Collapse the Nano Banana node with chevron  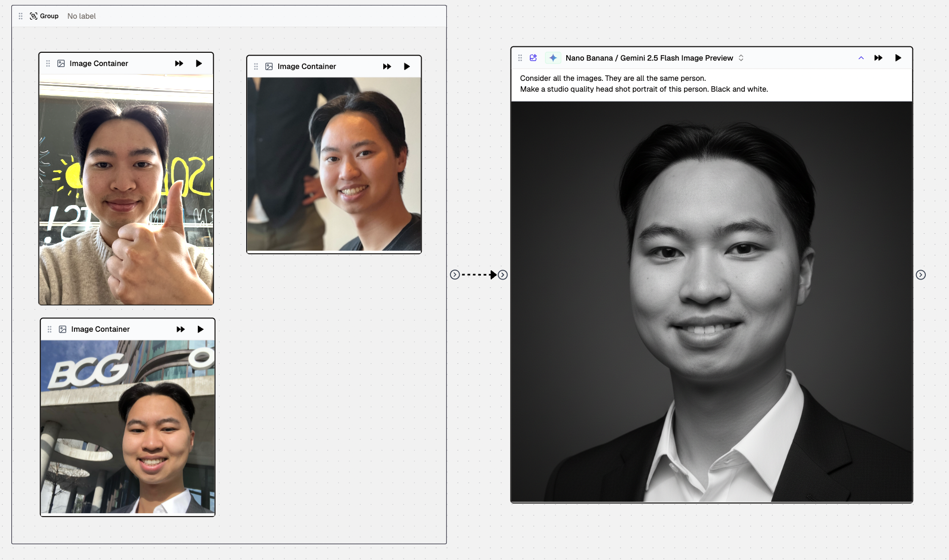point(861,58)
